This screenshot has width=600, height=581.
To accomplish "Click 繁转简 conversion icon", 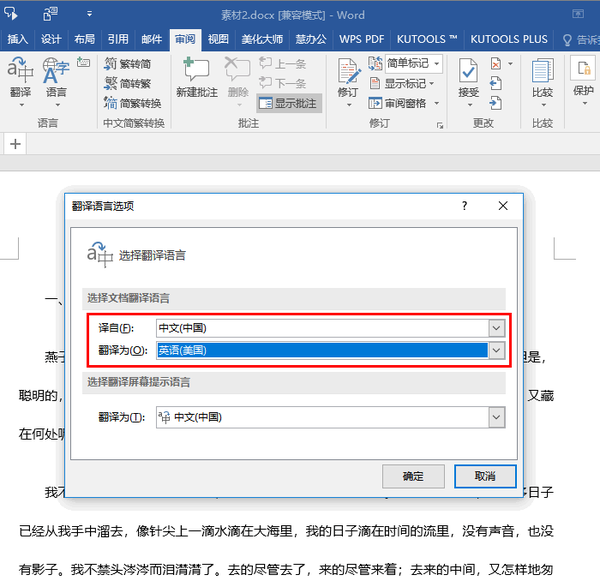I will click(x=127, y=64).
